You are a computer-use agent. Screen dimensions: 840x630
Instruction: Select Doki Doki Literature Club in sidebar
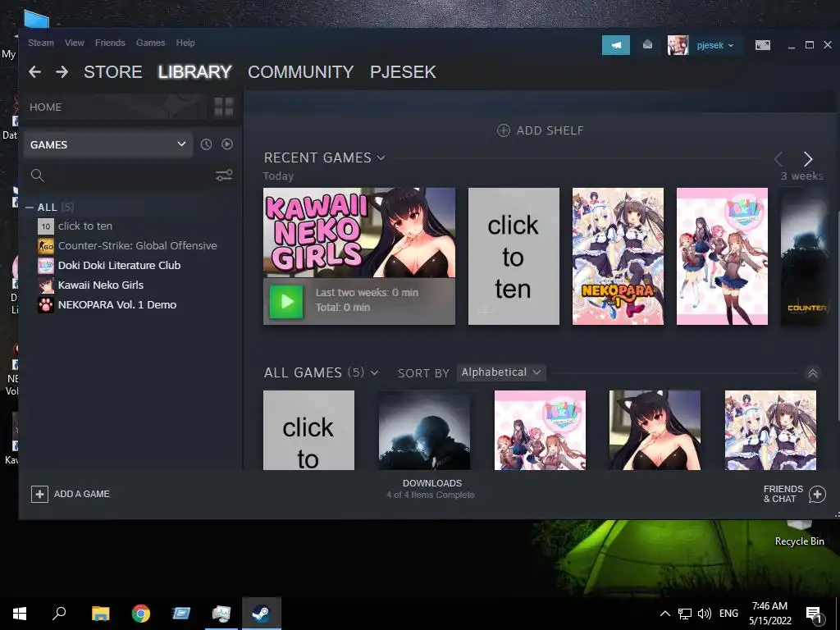119,265
